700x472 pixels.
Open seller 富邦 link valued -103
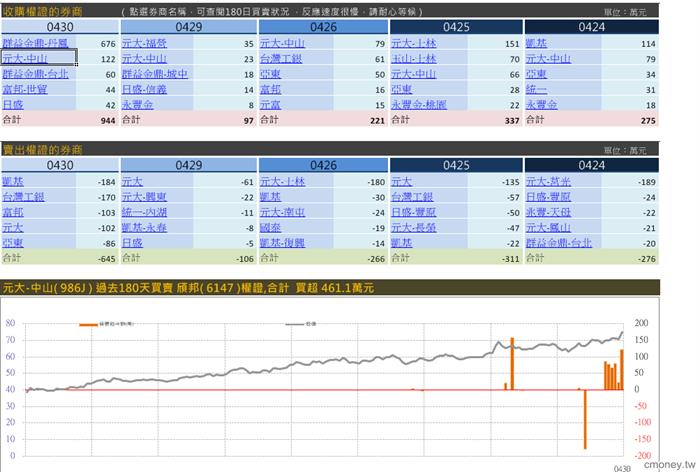pyautogui.click(x=13, y=212)
